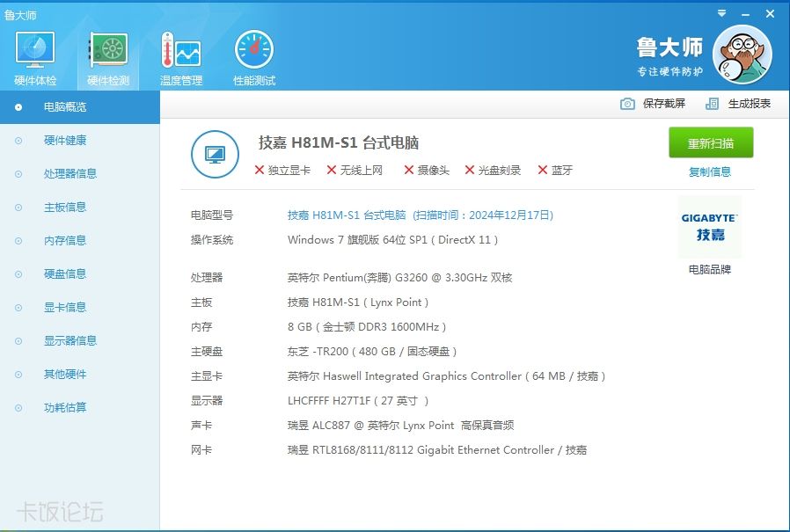Viewport: 790px width, 532px height.
Task: Click the 技嘉 H81M-S1 台式电脑 heading
Action: (x=339, y=143)
